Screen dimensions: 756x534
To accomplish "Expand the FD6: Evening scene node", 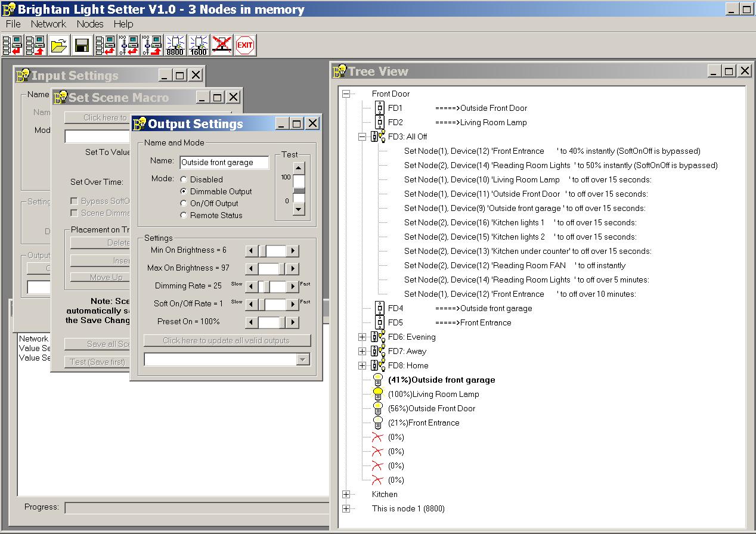I will [362, 337].
